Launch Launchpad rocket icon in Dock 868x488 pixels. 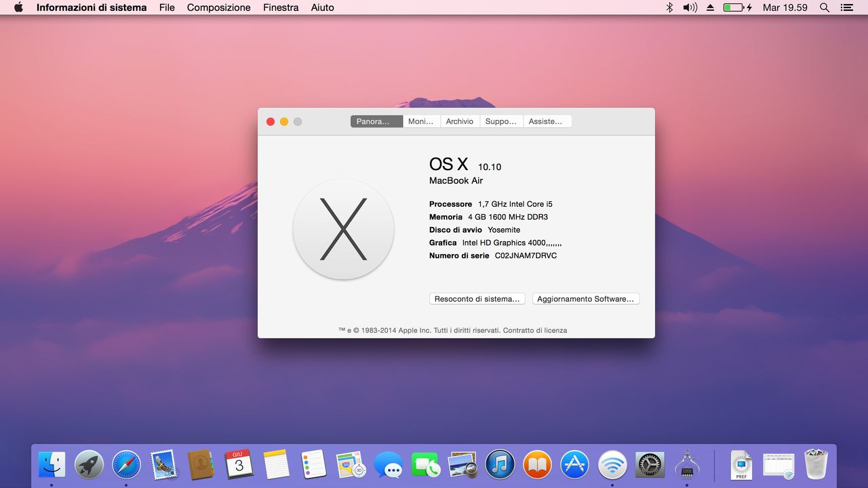click(x=89, y=465)
